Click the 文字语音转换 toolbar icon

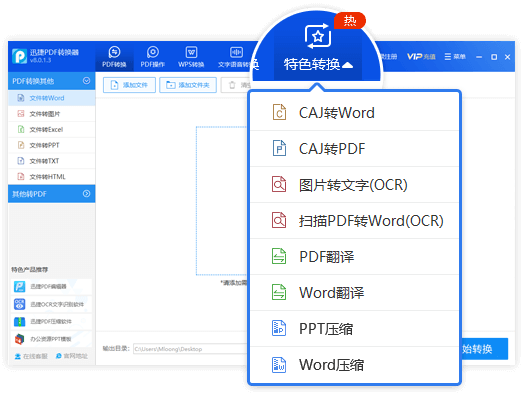236,52
